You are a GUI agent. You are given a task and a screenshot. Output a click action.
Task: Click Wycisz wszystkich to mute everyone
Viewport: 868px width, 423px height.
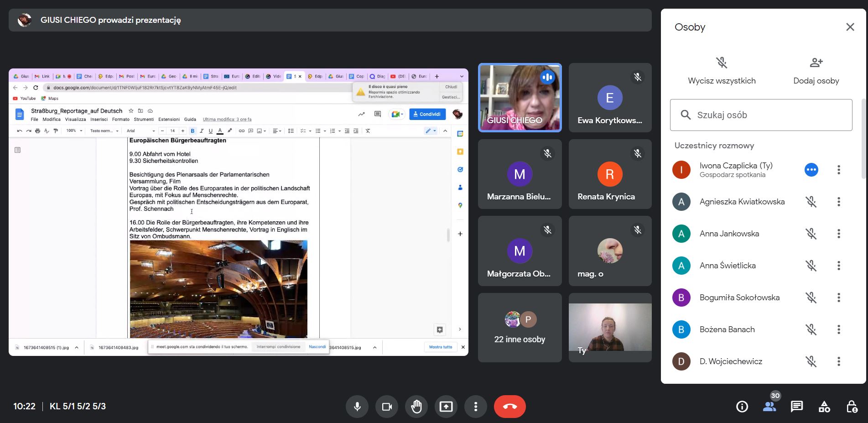[722, 71]
